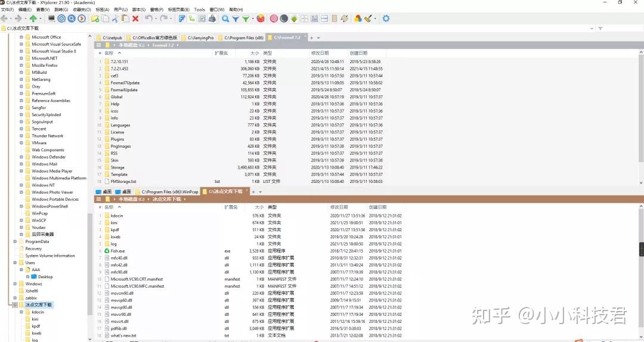Open the 帮助(H) menu
Screen dimensions: 644x342
click(236, 10)
